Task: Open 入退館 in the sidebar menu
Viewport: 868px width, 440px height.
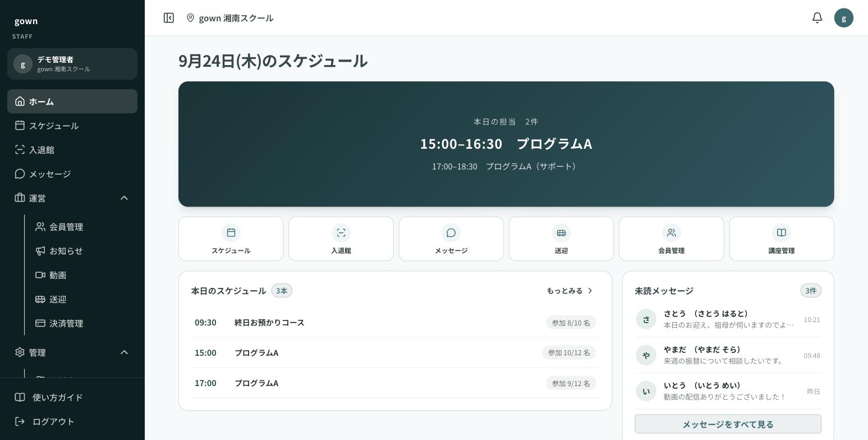Action: (x=72, y=150)
